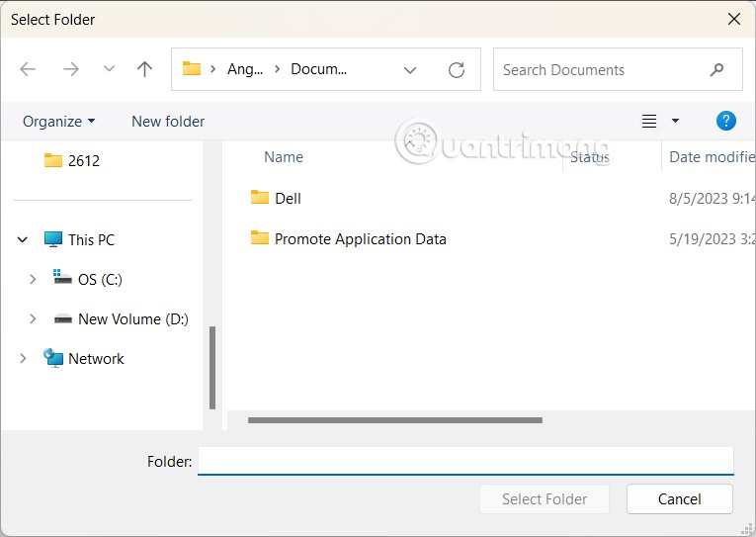The height and width of the screenshot is (537, 756).
Task: Open the blue Help question mark
Action: click(x=726, y=121)
